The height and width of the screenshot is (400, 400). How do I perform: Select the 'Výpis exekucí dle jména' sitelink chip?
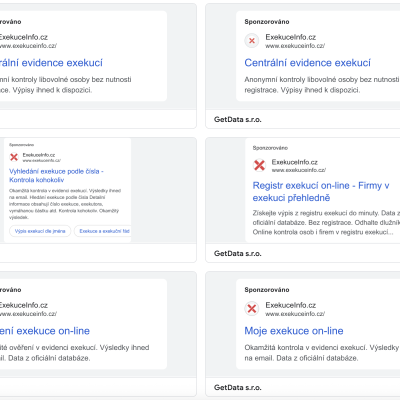pos(40,231)
